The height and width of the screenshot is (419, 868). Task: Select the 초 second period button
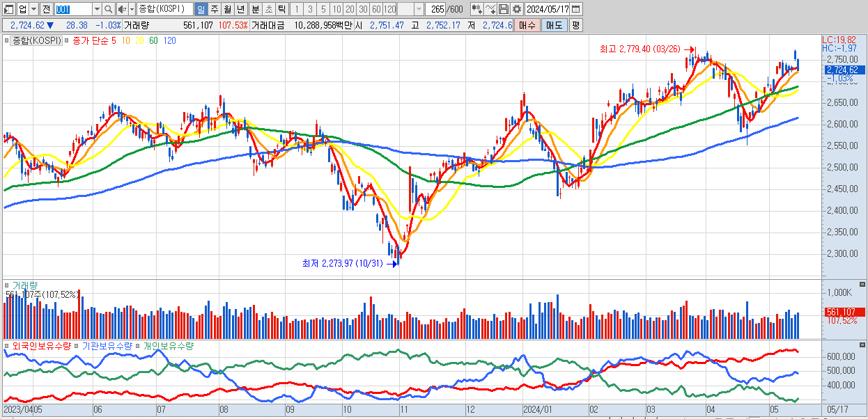(x=268, y=9)
